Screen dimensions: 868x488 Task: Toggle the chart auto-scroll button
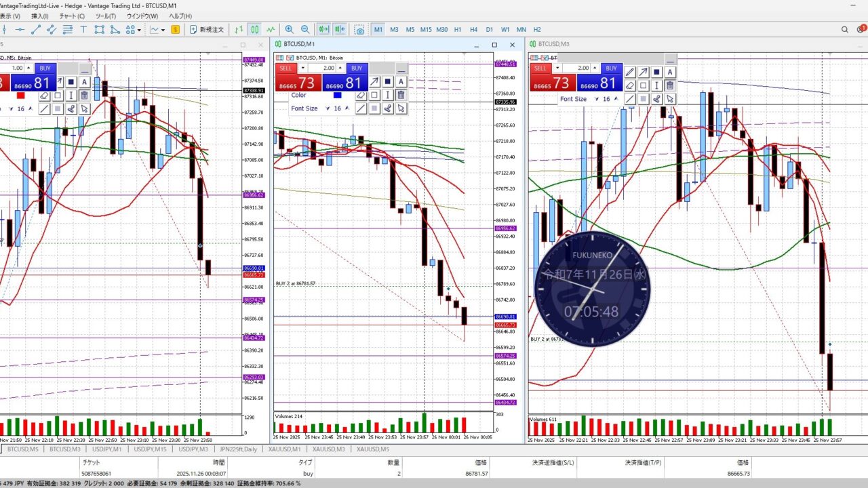tap(324, 30)
